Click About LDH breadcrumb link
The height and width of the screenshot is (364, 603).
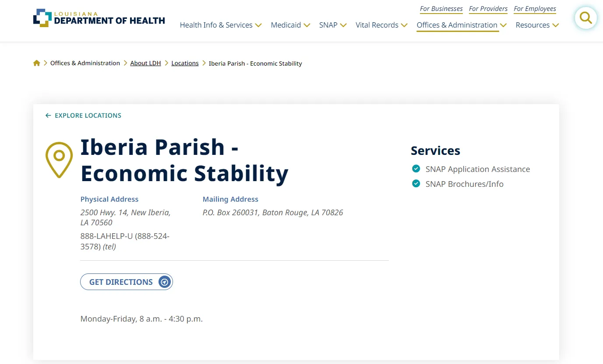tap(146, 63)
